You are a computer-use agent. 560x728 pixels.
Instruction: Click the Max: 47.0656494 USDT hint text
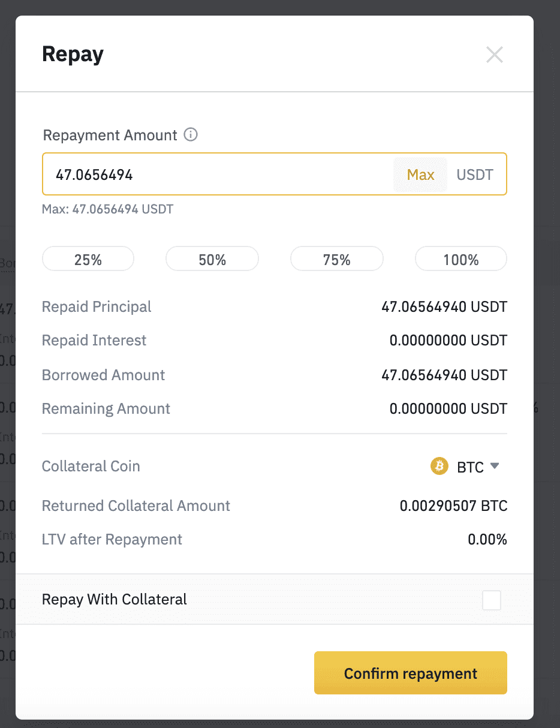point(107,210)
